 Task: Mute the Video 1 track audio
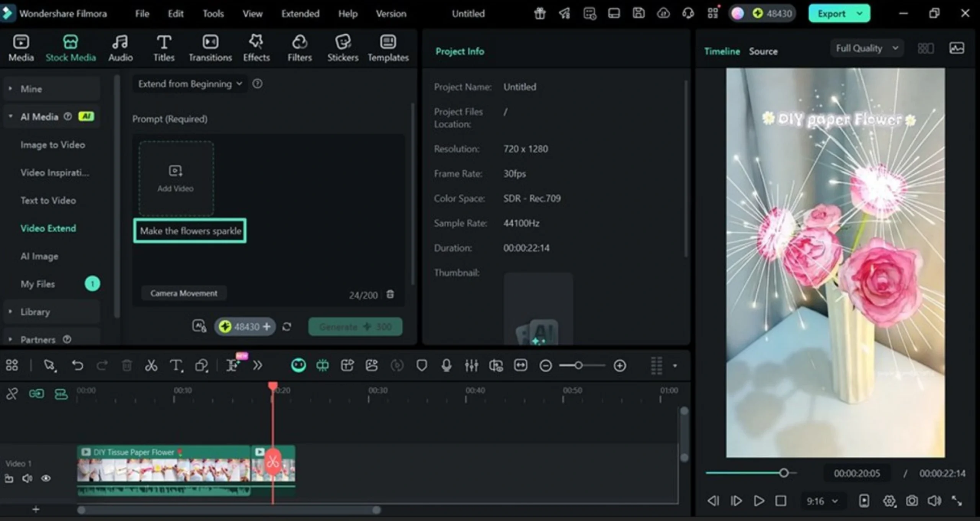point(27,479)
